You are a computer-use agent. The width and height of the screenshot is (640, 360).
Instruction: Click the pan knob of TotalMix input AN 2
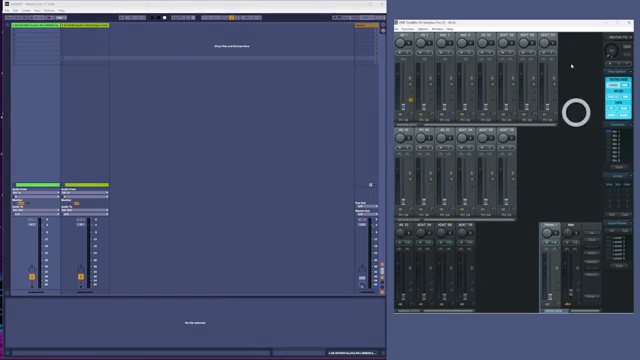point(421,43)
